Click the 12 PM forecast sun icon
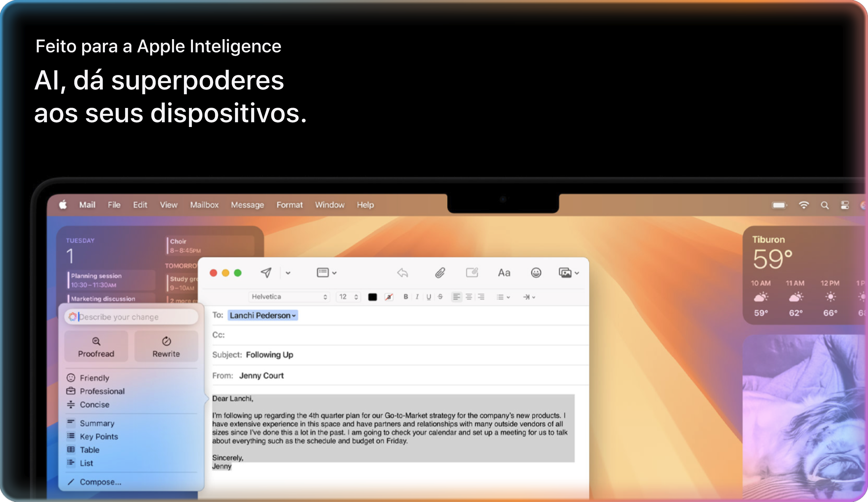The image size is (868, 502). click(x=830, y=297)
